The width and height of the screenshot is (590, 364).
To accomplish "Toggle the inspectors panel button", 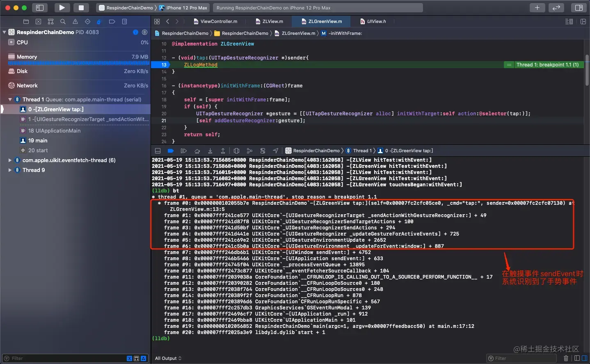I will (x=579, y=7).
